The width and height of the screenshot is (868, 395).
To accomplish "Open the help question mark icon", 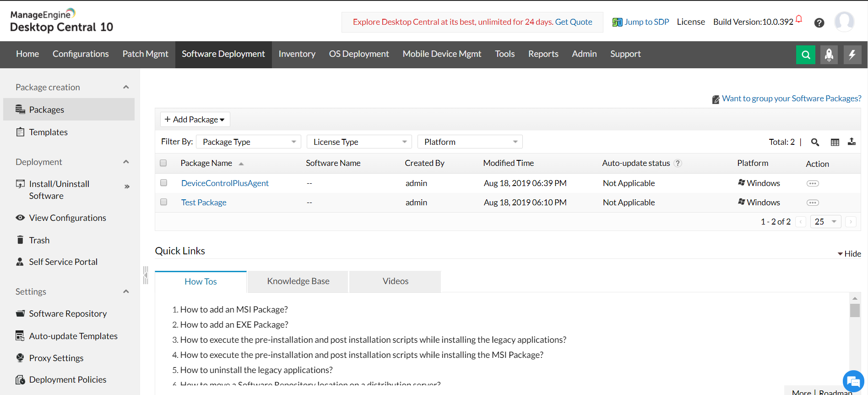I will [819, 23].
